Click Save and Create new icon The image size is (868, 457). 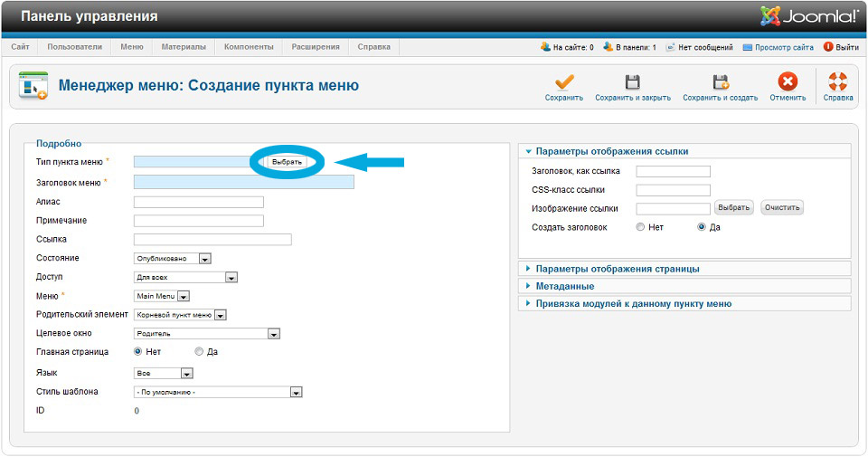point(720,82)
